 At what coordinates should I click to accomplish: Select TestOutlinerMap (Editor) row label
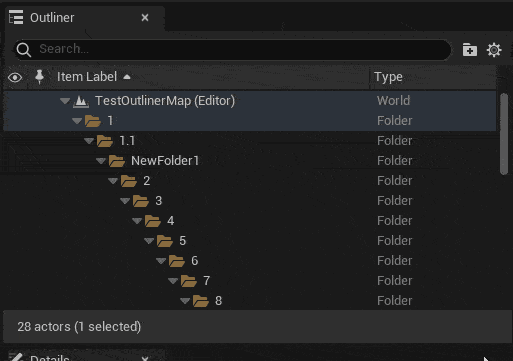(x=165, y=101)
